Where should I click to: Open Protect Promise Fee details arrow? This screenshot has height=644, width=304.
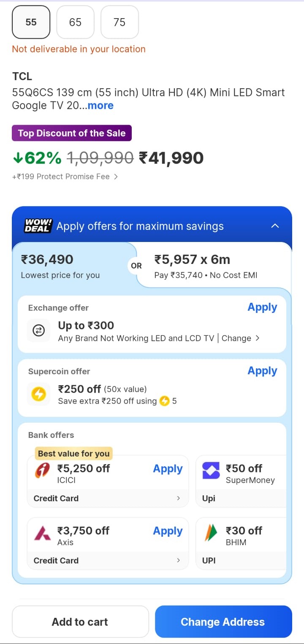[x=116, y=177]
